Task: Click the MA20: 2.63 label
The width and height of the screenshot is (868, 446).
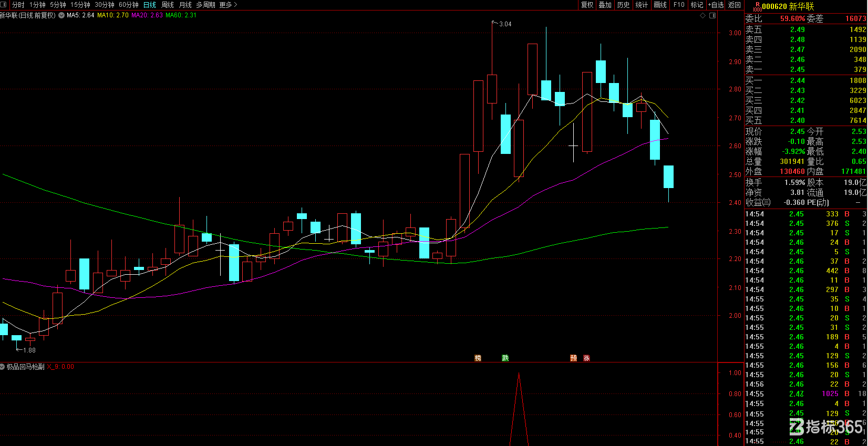Action: pyautogui.click(x=147, y=15)
